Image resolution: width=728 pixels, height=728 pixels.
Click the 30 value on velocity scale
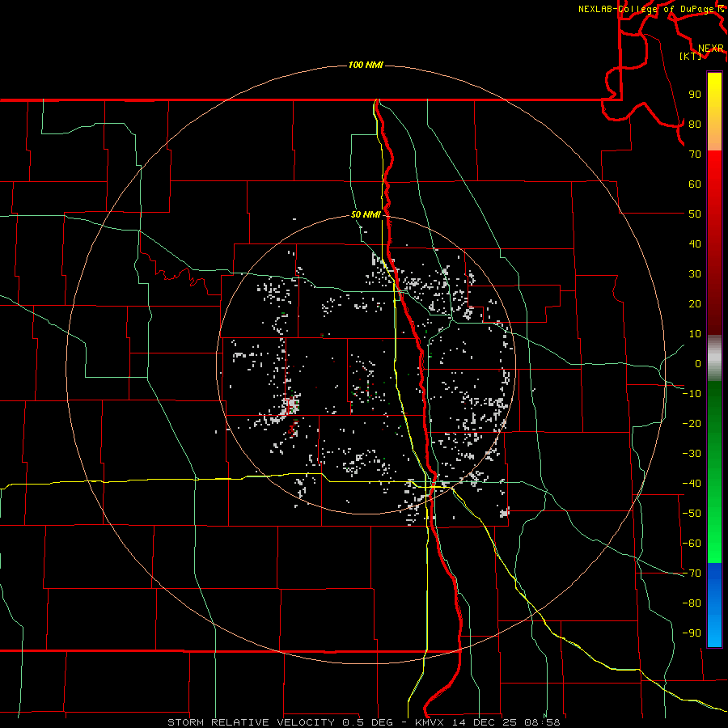coord(695,274)
